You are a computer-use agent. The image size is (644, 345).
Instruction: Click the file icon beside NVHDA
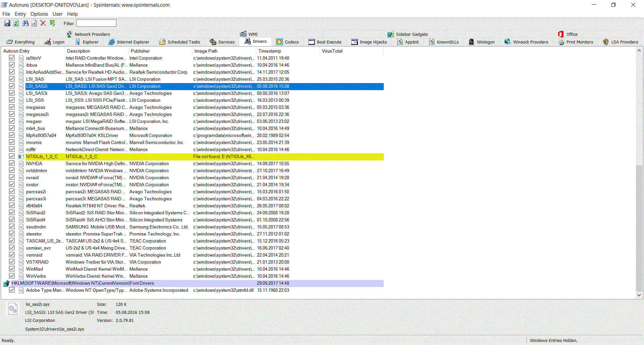pyautogui.click(x=21, y=163)
